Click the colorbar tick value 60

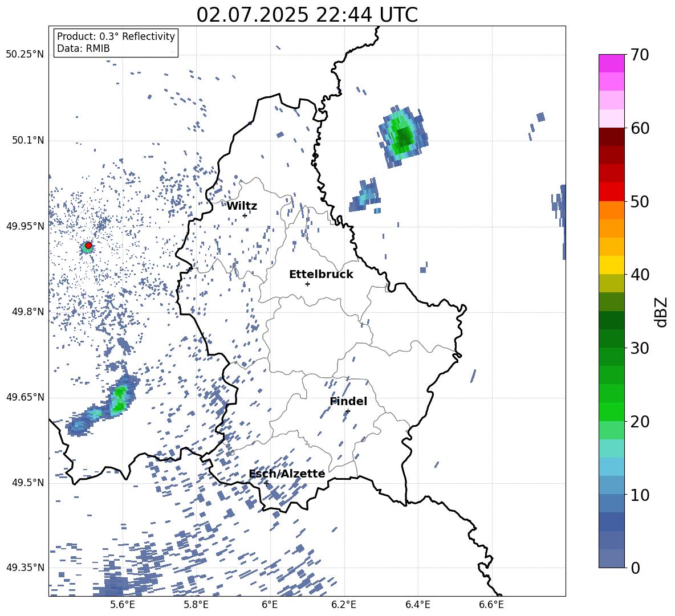point(640,128)
